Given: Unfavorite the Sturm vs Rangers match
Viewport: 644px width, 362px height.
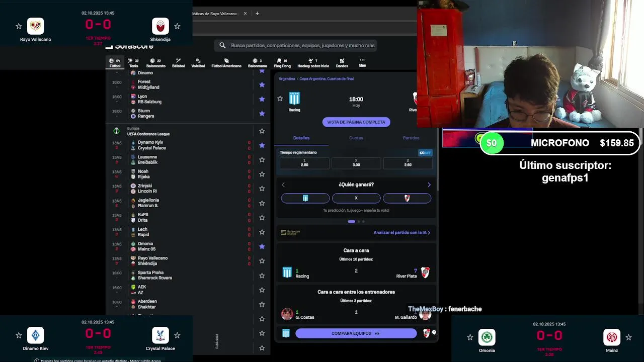Looking at the screenshot, I should point(262,114).
